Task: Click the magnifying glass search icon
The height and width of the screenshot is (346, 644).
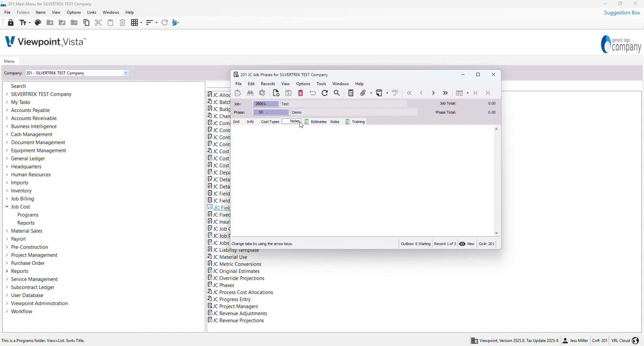Action: click(337, 93)
